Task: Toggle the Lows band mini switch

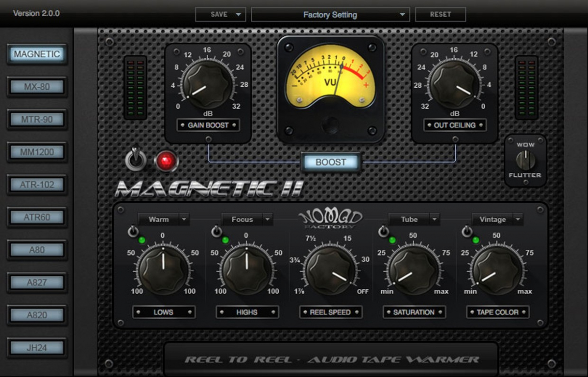Action: [133, 232]
